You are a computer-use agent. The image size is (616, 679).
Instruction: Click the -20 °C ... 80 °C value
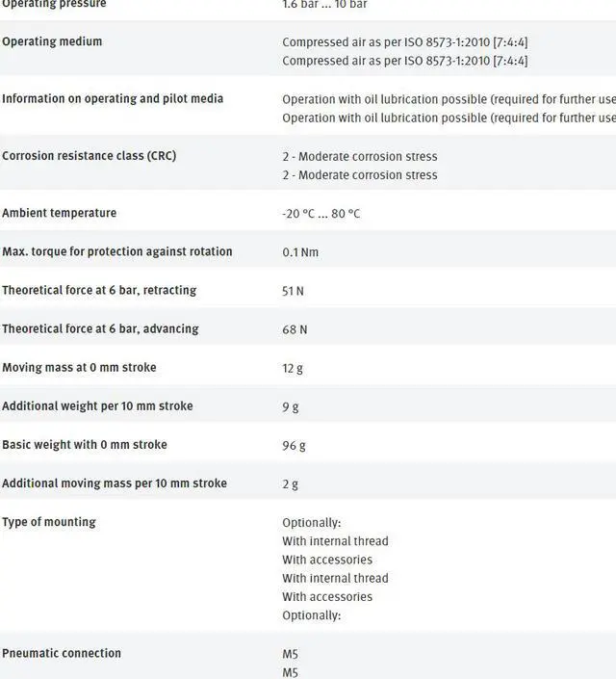coord(321,214)
